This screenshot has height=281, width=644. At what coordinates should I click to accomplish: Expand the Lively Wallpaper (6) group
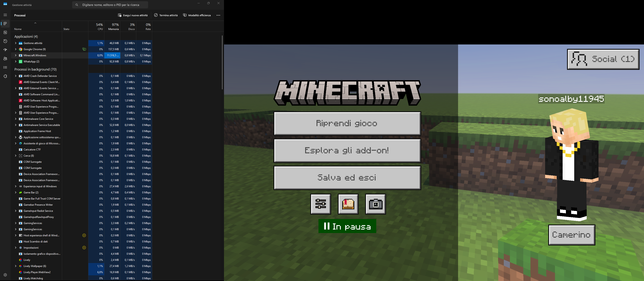click(x=16, y=266)
